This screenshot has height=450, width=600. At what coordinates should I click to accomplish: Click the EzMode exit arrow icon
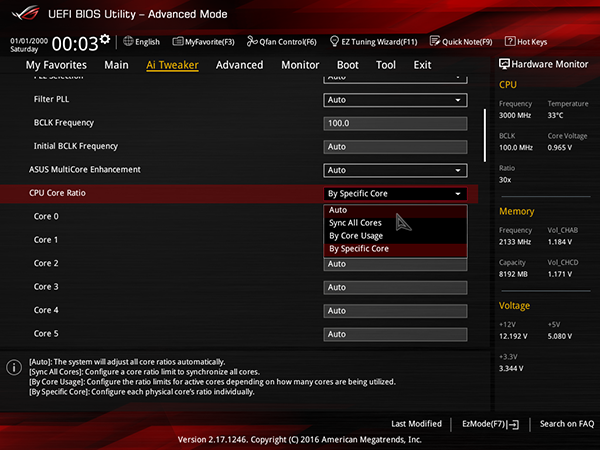point(514,424)
